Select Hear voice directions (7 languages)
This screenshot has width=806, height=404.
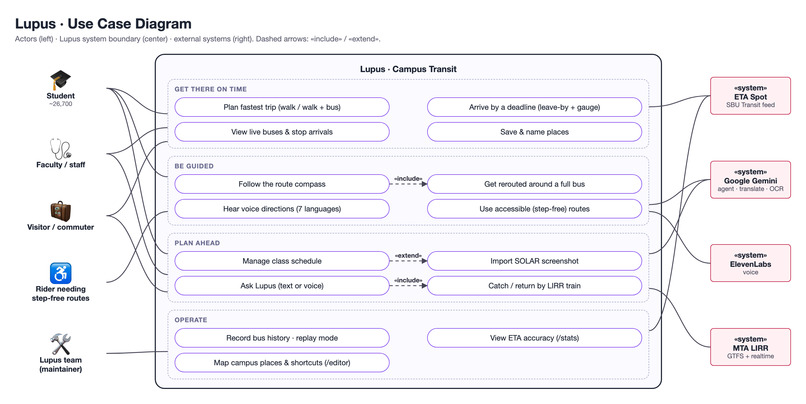(282, 209)
